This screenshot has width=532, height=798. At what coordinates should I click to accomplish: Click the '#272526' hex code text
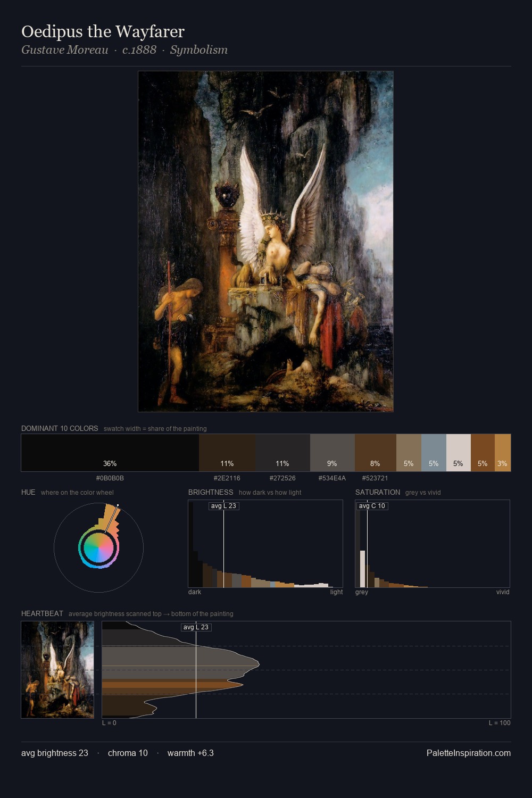[282, 478]
